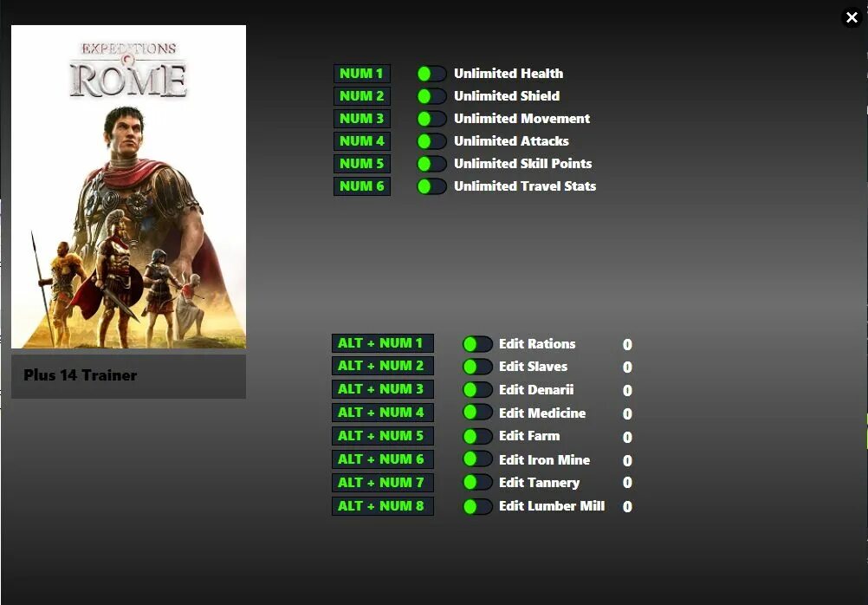Image resolution: width=868 pixels, height=605 pixels.
Task: Select the Expeditions Rome cover art
Action: [128, 186]
